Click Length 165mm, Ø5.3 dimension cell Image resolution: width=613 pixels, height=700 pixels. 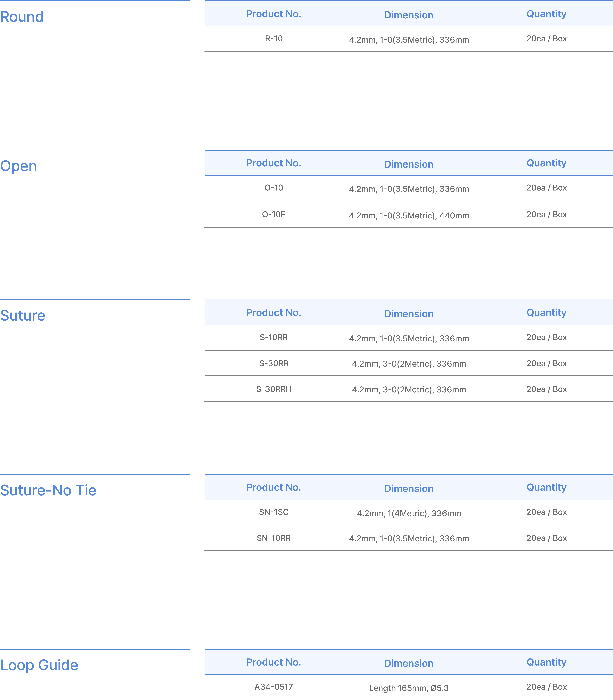tap(409, 688)
